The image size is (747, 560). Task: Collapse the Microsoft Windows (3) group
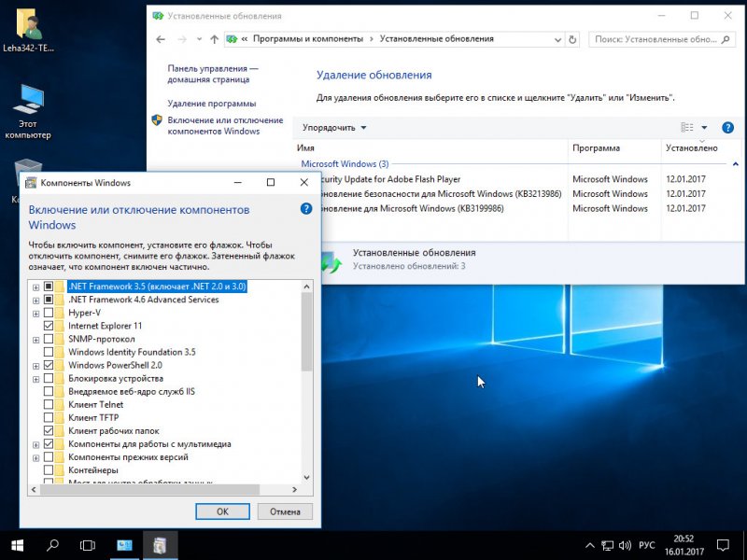[x=735, y=164]
